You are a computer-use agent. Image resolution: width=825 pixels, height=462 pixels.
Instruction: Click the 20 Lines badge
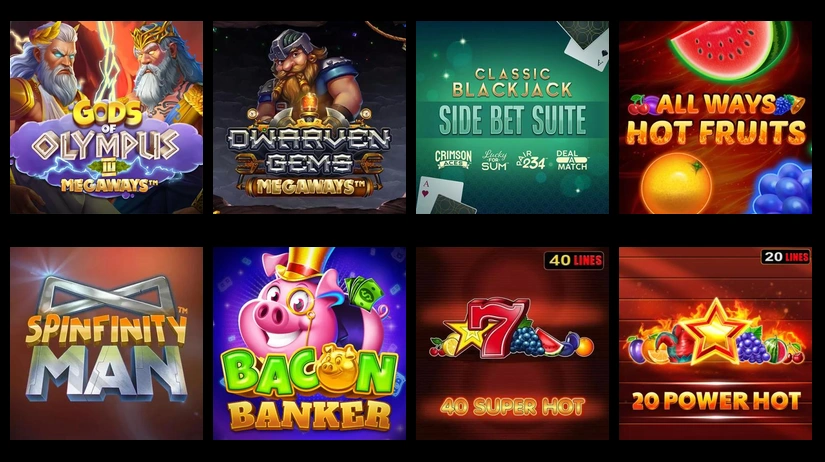[786, 257]
